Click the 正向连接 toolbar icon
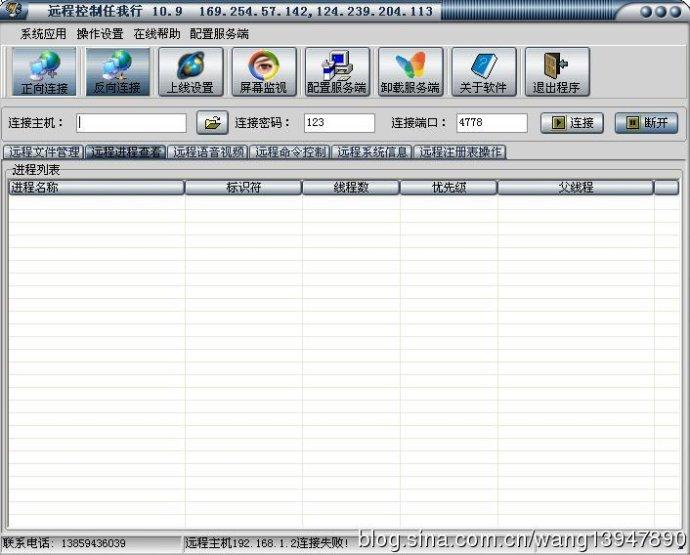The image size is (690, 555). (43, 72)
